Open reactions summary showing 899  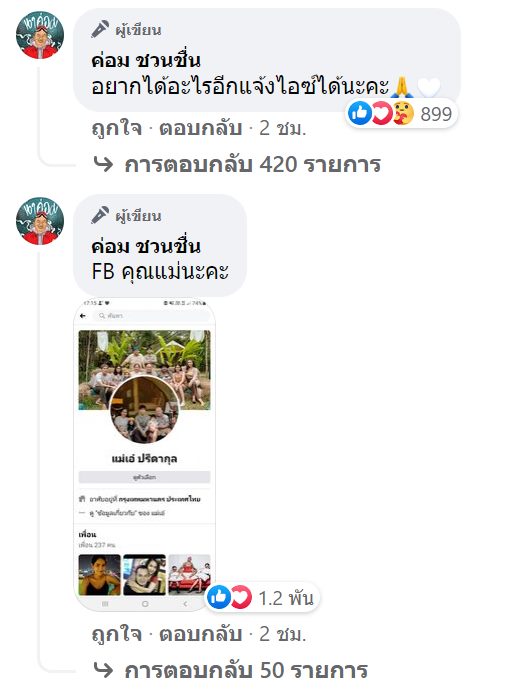(x=401, y=114)
